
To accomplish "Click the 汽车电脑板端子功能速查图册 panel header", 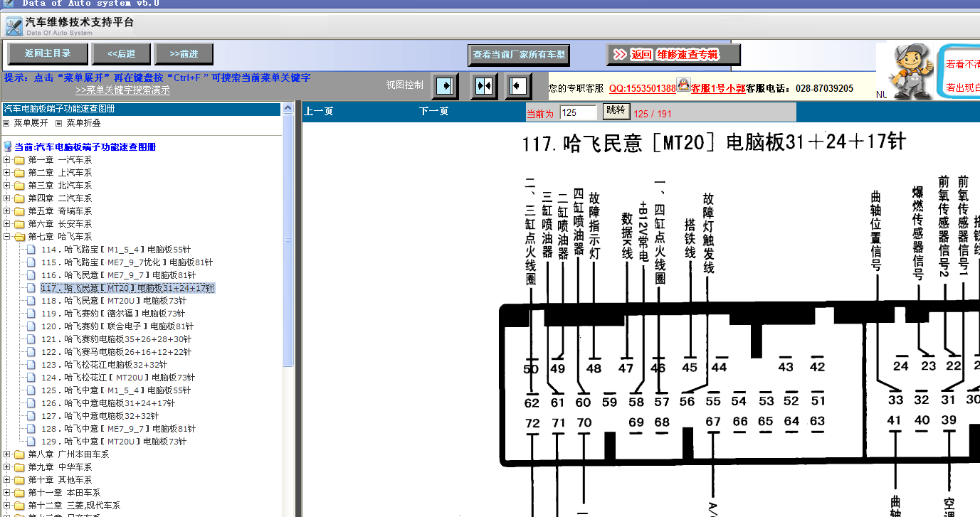I will (141, 109).
